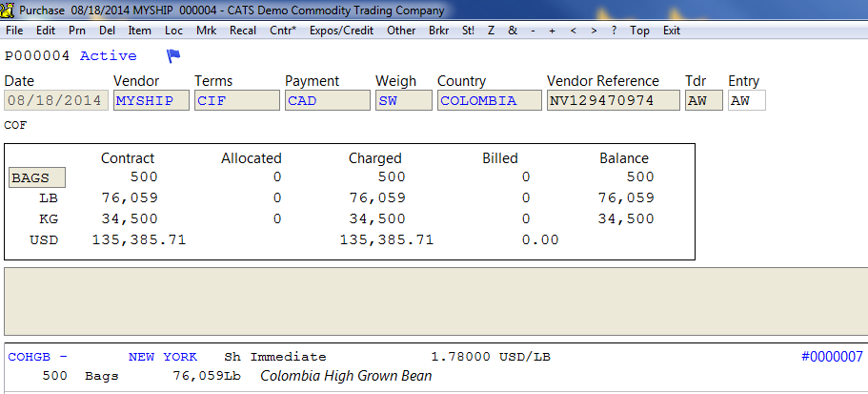Click the minus (-) menu item
Image resolution: width=868 pixels, height=394 pixels.
(x=533, y=31)
